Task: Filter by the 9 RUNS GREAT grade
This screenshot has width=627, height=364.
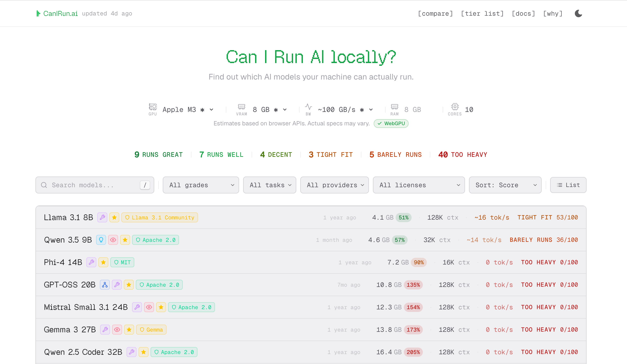Action: (158, 155)
